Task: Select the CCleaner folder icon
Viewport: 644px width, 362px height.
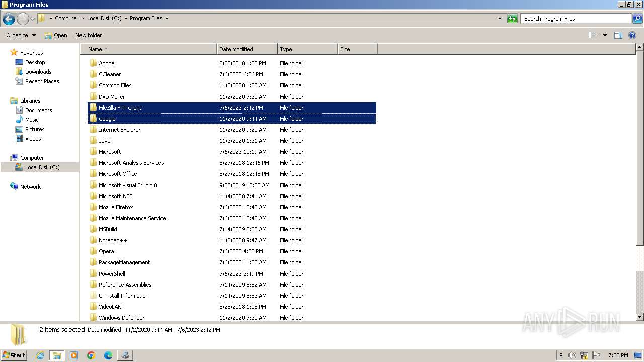Action: click(93, 74)
